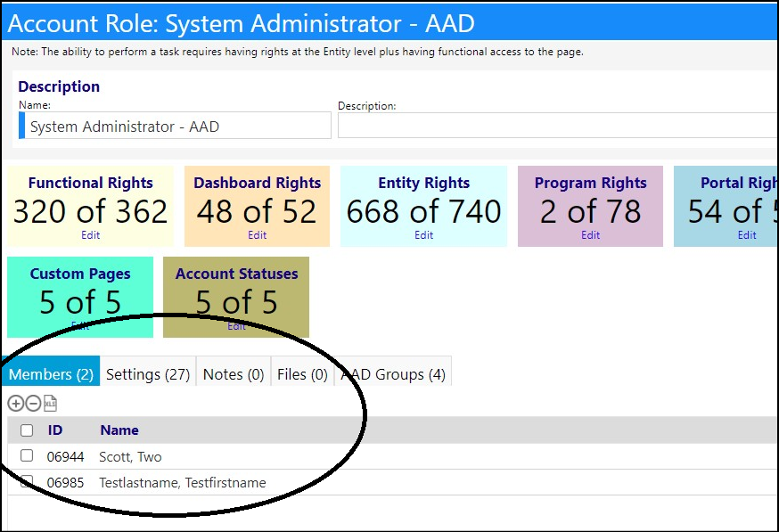
Task: Select the member ID 06985
Action: pyautogui.click(x=66, y=483)
